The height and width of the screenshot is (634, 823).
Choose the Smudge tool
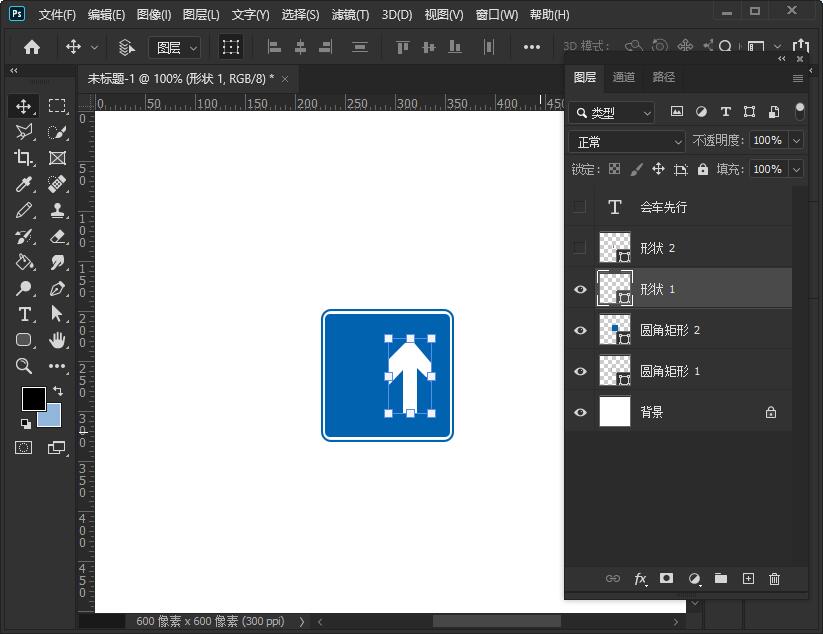click(57, 262)
